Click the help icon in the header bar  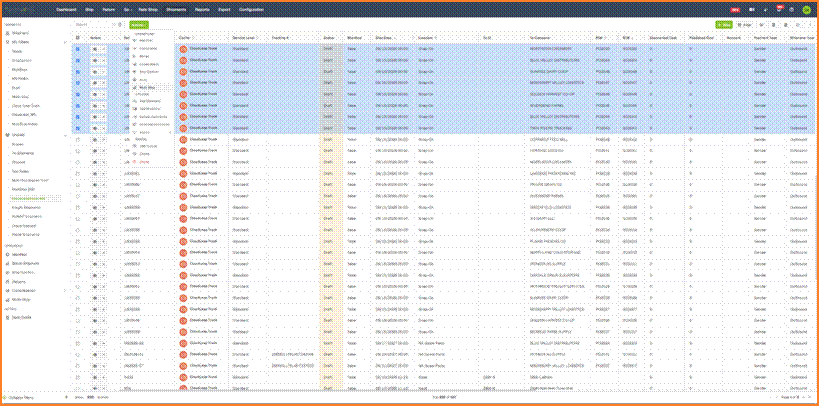tap(792, 9)
